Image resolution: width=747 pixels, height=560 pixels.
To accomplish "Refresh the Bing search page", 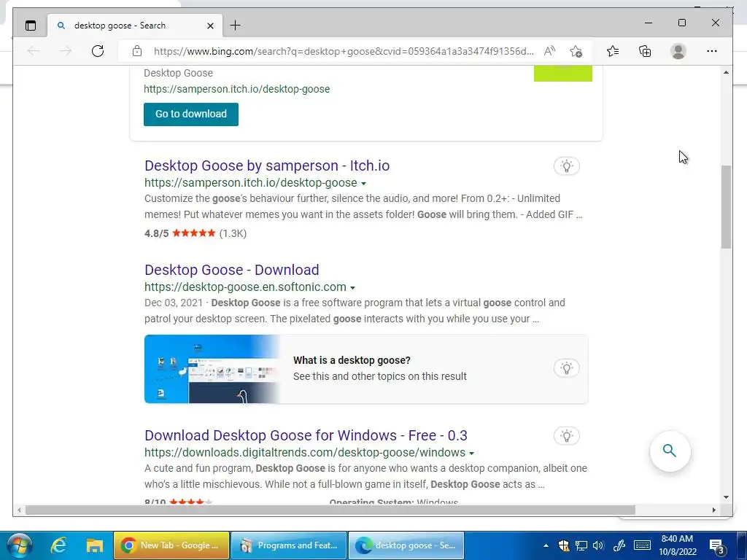I will point(98,51).
